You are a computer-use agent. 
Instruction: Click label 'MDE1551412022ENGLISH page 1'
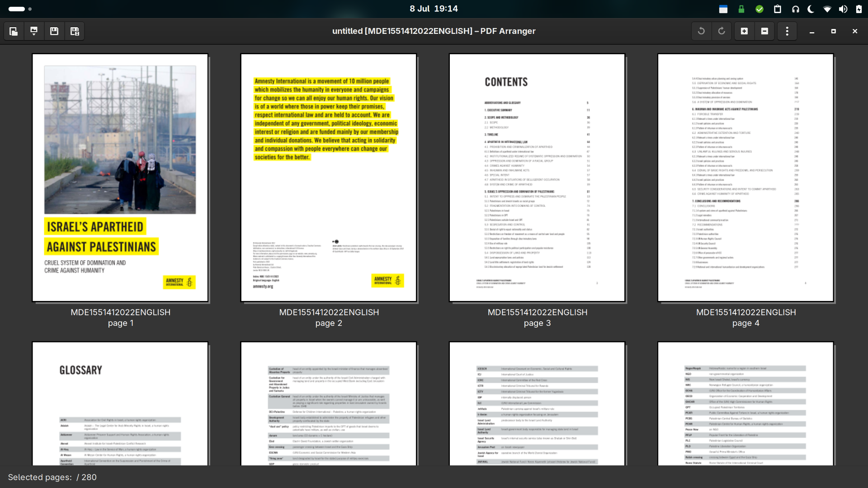(120, 318)
